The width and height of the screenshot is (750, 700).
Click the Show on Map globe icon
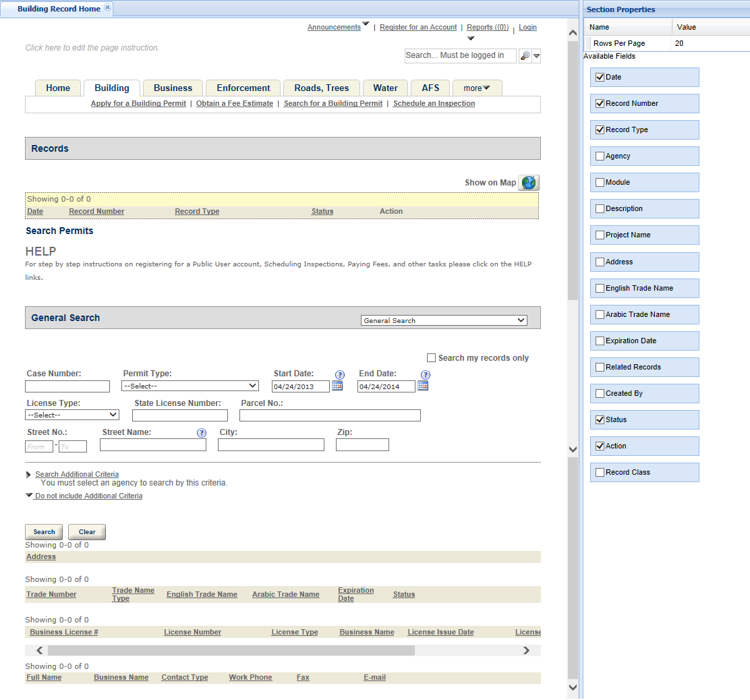tap(528, 183)
